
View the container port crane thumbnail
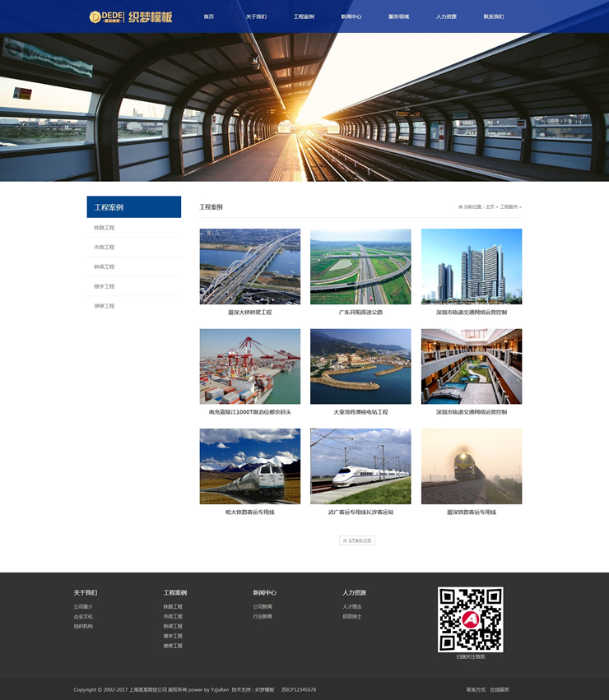pyautogui.click(x=249, y=367)
